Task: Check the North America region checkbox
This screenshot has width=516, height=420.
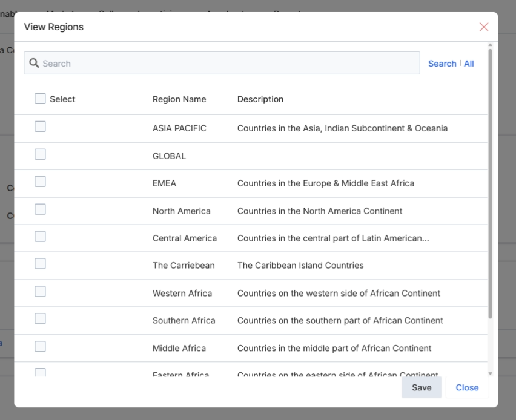Action: 40,209
